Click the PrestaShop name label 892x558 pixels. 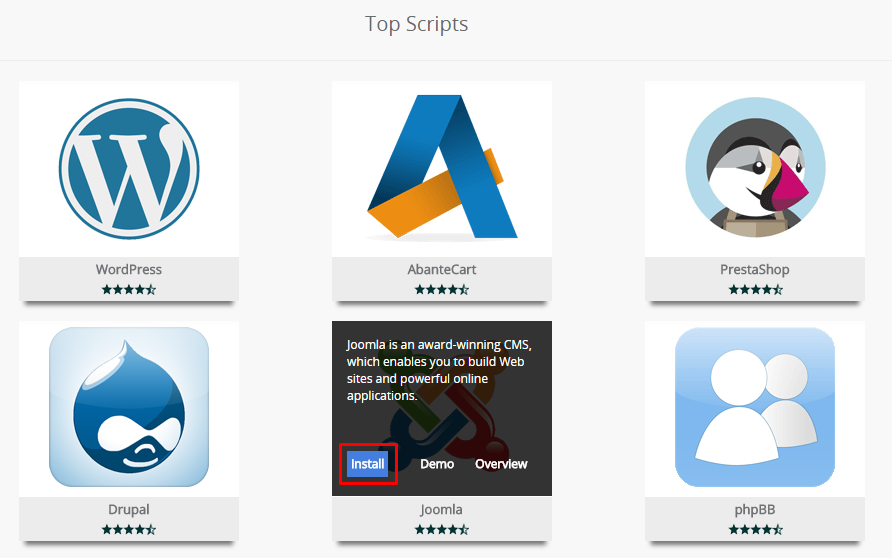[755, 270]
